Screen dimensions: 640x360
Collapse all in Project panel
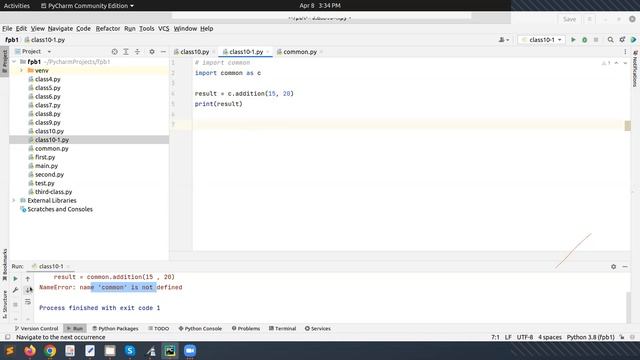[138, 52]
